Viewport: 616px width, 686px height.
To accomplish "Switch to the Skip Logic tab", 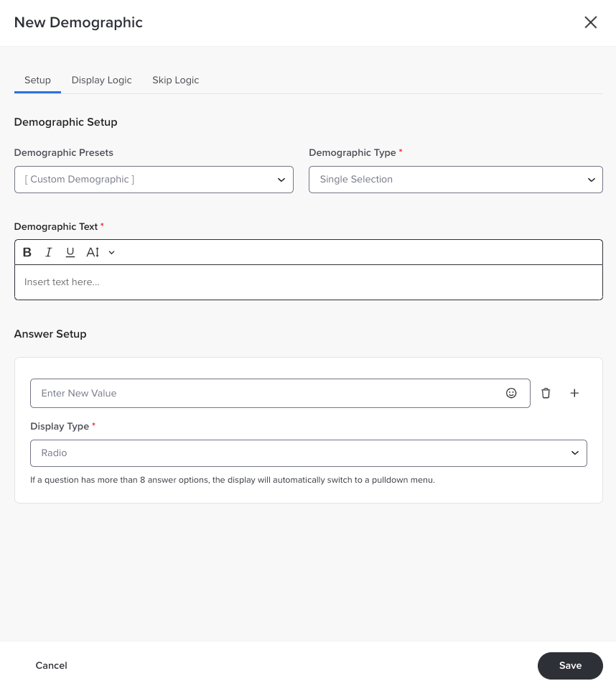I will click(x=175, y=80).
